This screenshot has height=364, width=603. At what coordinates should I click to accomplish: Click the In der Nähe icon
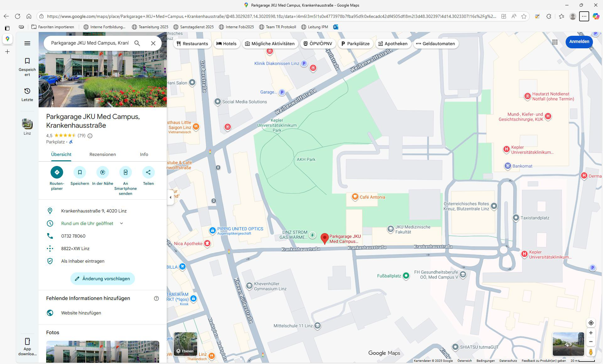(x=103, y=172)
